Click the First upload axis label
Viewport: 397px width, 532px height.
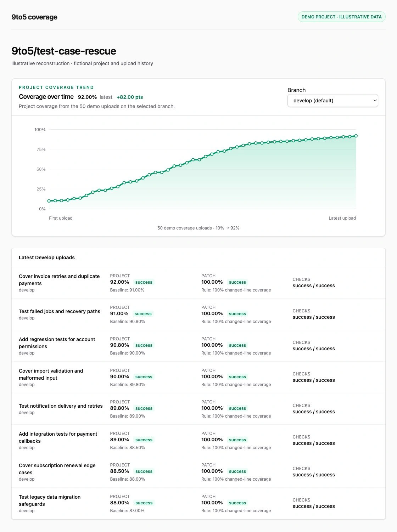pyautogui.click(x=61, y=218)
